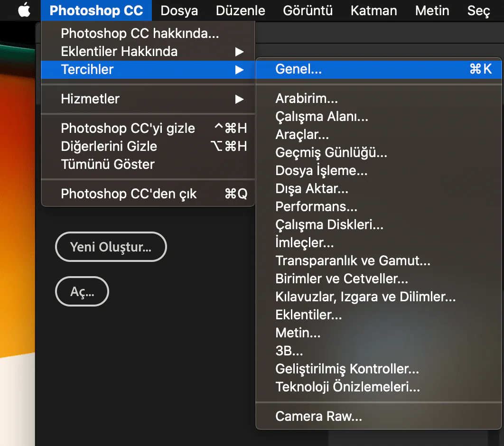Screen dimensions: 504x446
Task: Choose Camera Raw... preferences
Action: [x=318, y=417]
